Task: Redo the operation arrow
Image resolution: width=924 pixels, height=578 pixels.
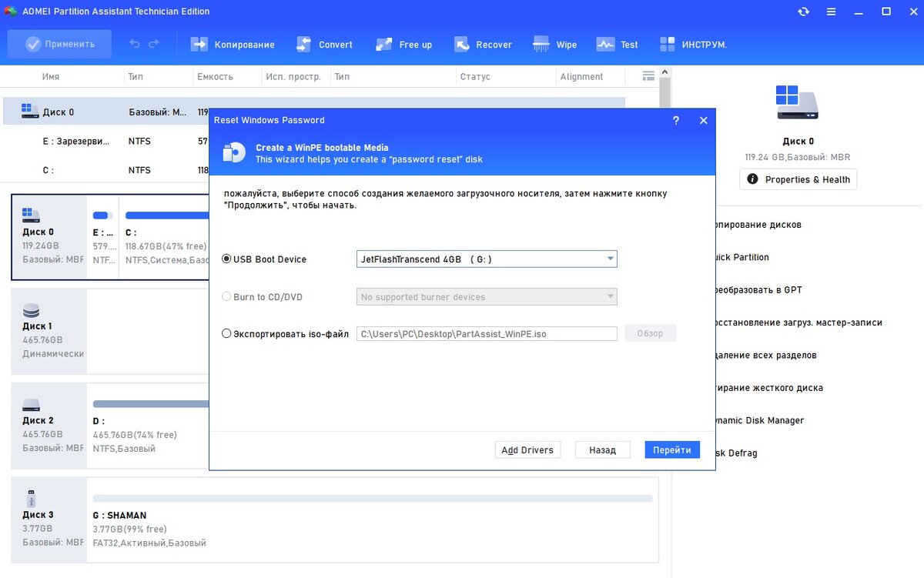Action: 154,44
